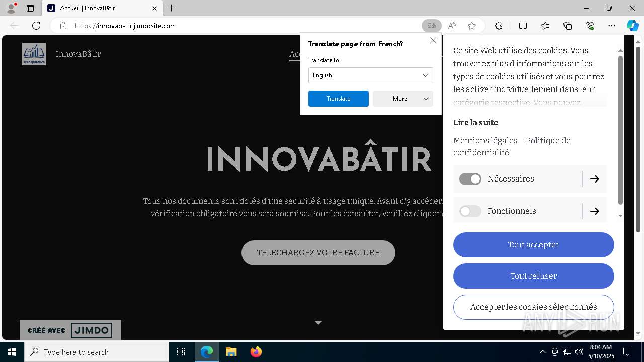Open the tab actions menu icon

click(30, 8)
